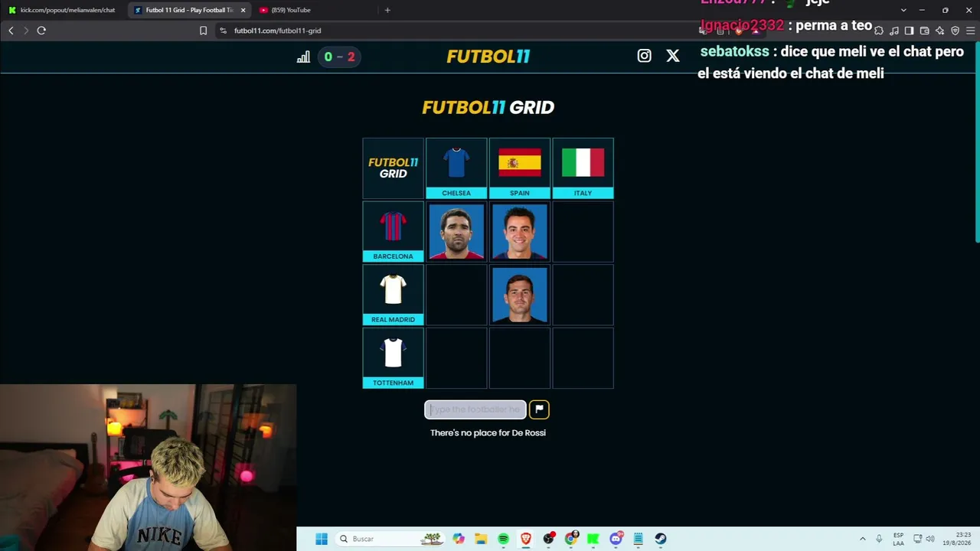Switch to the kick.com chat tab
Screen dimensions: 980x551
click(x=63, y=10)
